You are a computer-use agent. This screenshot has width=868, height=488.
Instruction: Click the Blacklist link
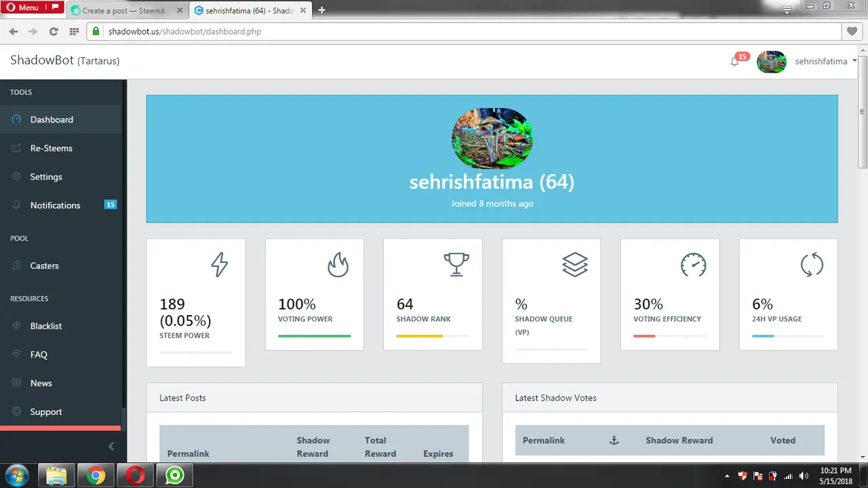click(46, 326)
